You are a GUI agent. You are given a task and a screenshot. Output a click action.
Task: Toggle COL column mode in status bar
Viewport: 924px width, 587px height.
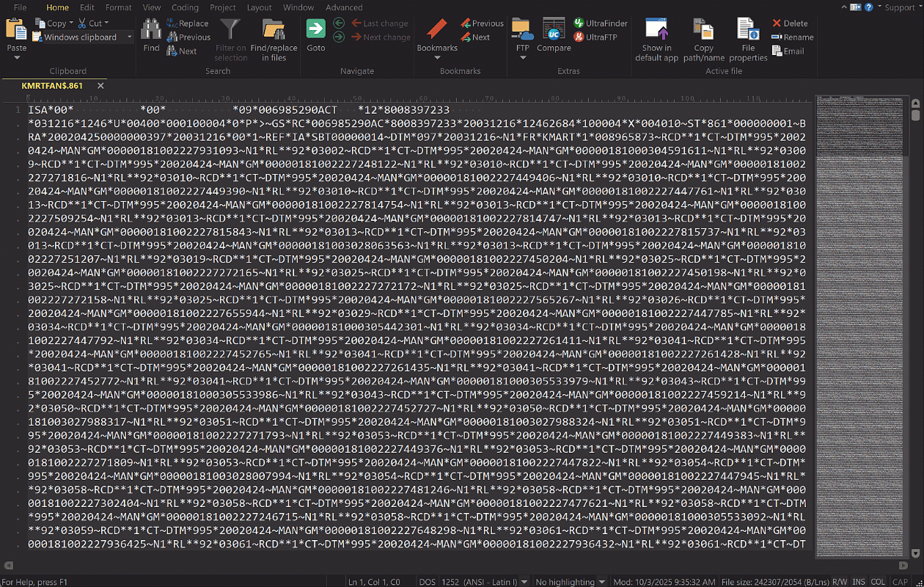pos(878,582)
